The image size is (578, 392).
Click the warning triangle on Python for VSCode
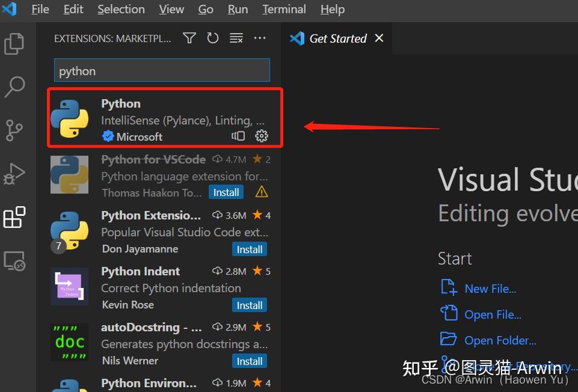[x=260, y=191]
